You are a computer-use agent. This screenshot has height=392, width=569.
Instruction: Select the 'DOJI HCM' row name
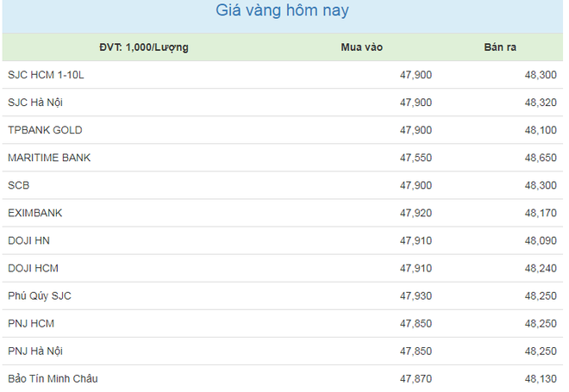pyautogui.click(x=33, y=268)
